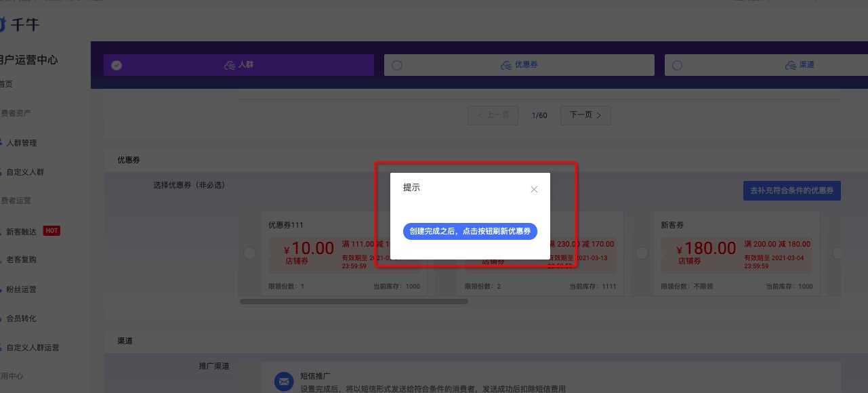Open 自定义人群运营 in the sidebar
This screenshot has height=393, width=868.
pyautogui.click(x=33, y=348)
